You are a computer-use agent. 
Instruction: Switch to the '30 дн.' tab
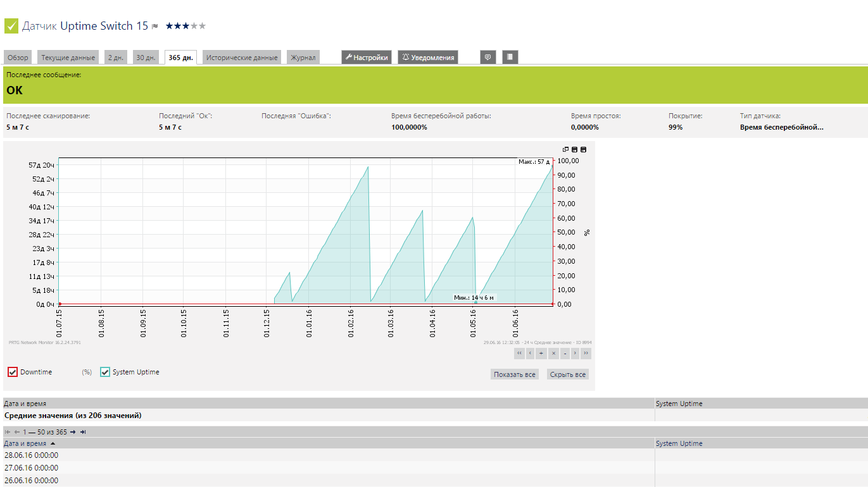pyautogui.click(x=146, y=58)
